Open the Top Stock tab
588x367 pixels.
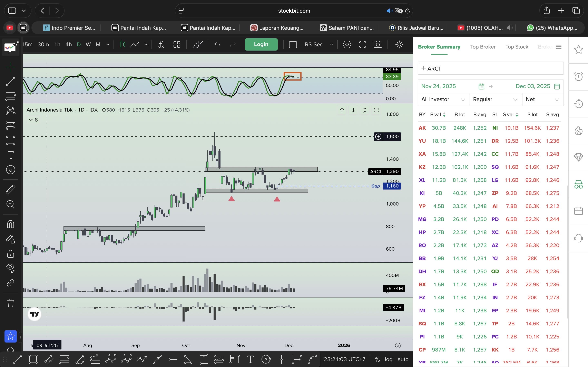[x=517, y=47]
